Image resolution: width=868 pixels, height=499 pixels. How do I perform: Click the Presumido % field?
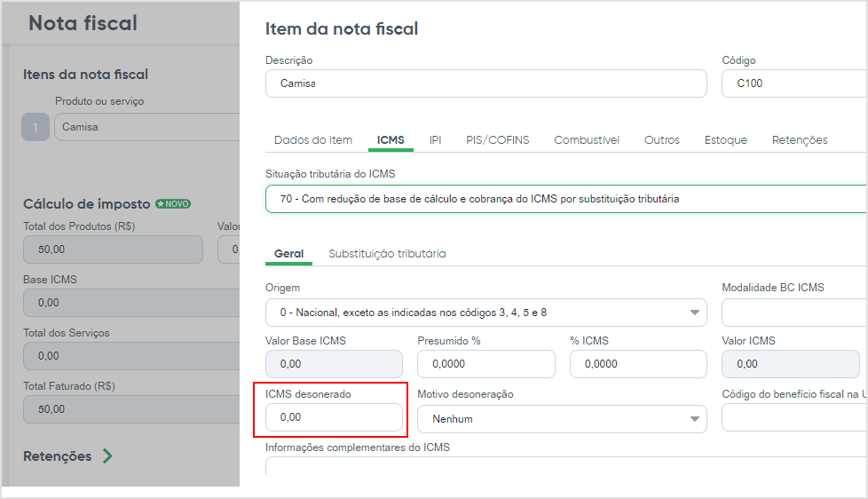pyautogui.click(x=486, y=364)
